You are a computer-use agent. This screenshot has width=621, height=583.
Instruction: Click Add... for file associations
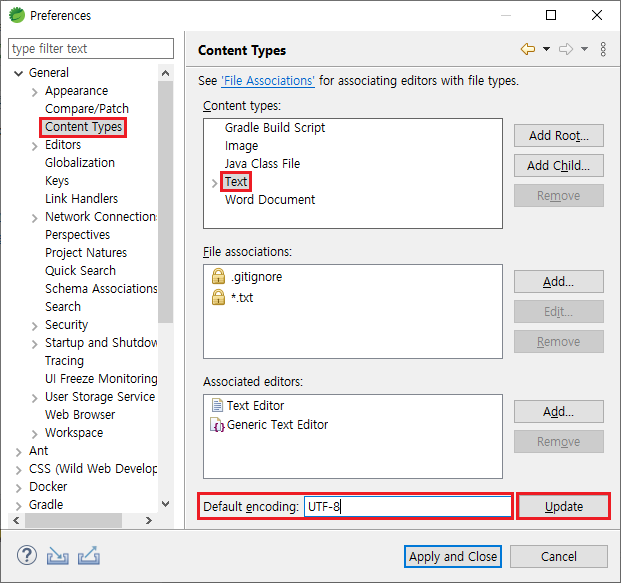click(x=558, y=282)
